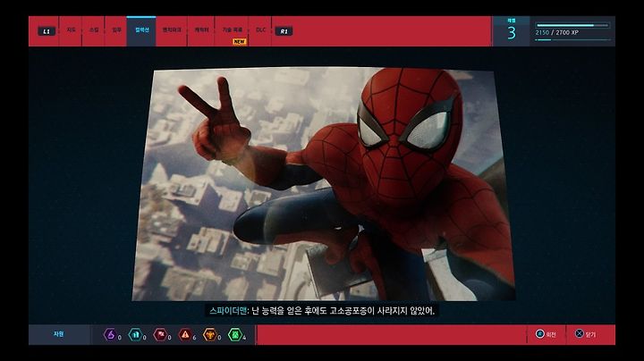Switch to the 벤치마크 (Benchmarks) tab
The width and height of the screenshot is (644, 361).
click(x=172, y=30)
